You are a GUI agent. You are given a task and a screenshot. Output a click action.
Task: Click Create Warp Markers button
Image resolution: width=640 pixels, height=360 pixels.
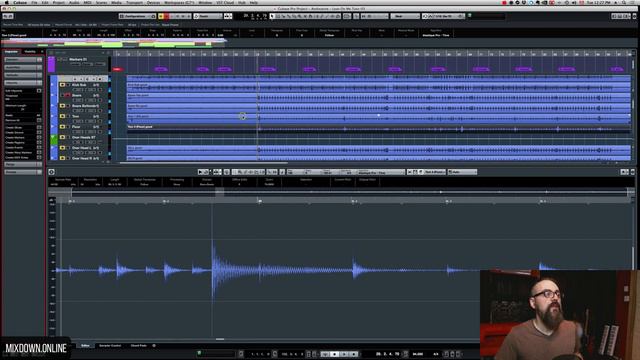coord(39,152)
